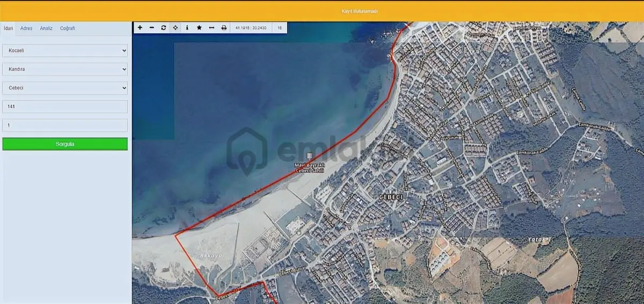Activate the crosshair locate tool
Viewport: 644px width, 304px height.
pos(175,27)
